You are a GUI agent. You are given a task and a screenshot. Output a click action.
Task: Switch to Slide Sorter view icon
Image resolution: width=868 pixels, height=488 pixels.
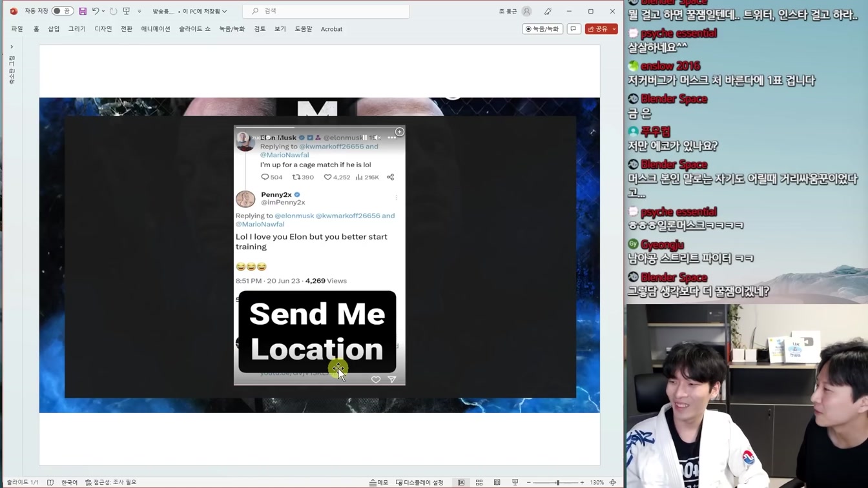[x=479, y=482]
